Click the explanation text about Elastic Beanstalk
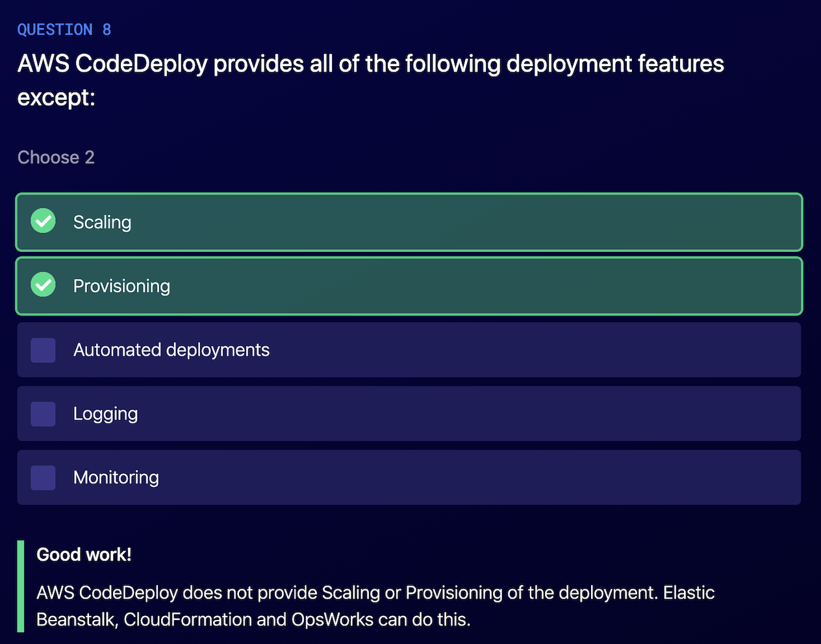 [x=375, y=606]
